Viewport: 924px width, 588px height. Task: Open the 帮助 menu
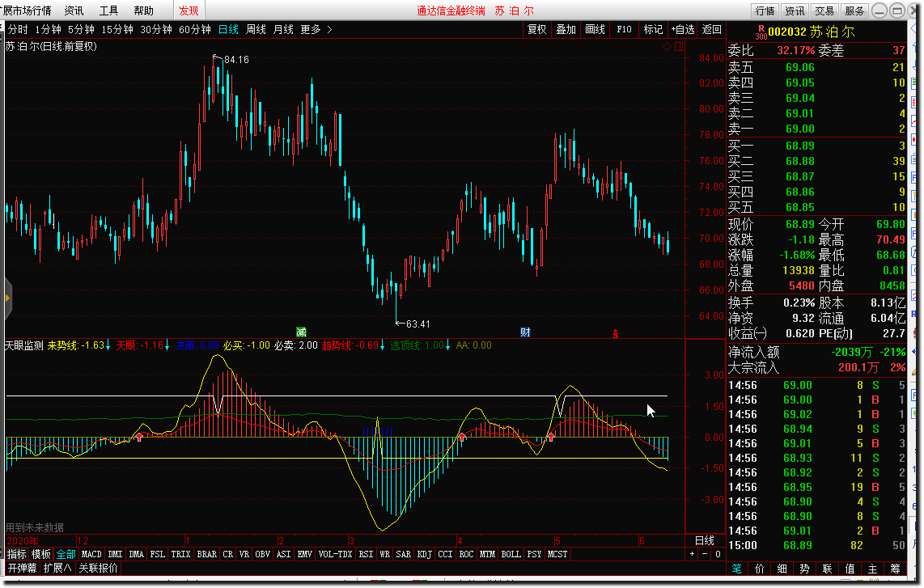pos(143,11)
